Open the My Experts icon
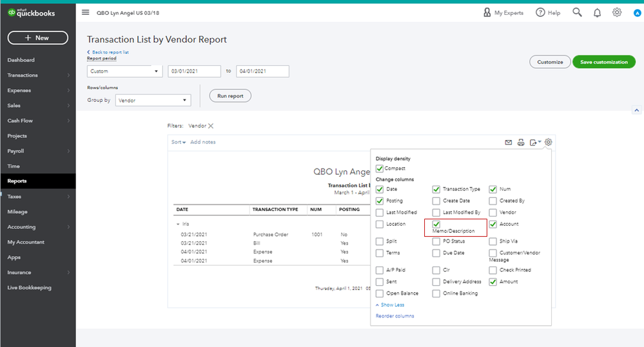Screen dimensions: 644x347 487,12
